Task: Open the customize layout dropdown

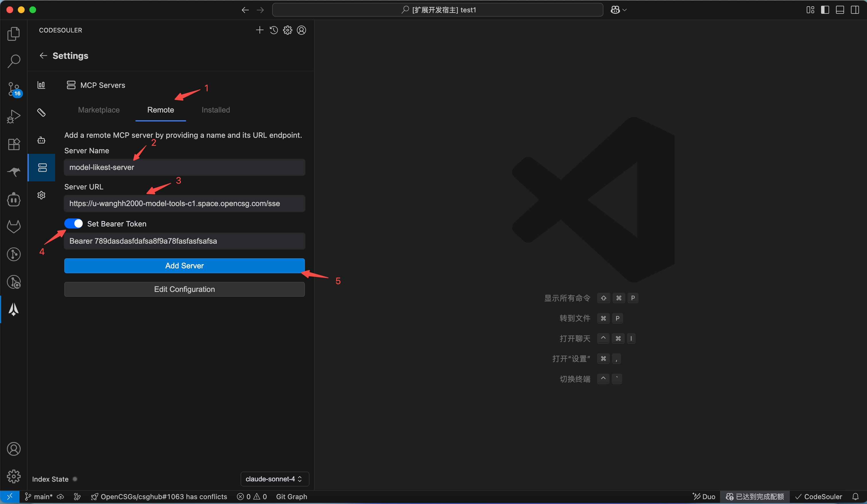Action: coord(810,10)
